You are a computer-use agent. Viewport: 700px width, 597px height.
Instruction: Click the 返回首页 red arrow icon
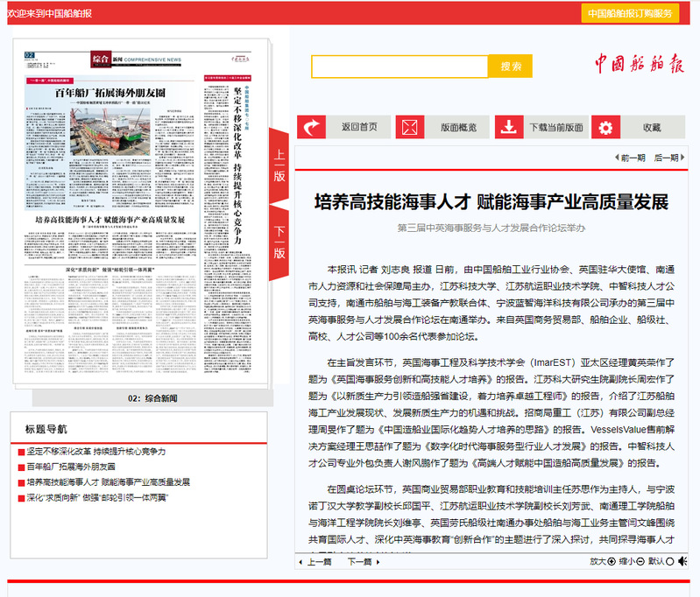pos(313,127)
